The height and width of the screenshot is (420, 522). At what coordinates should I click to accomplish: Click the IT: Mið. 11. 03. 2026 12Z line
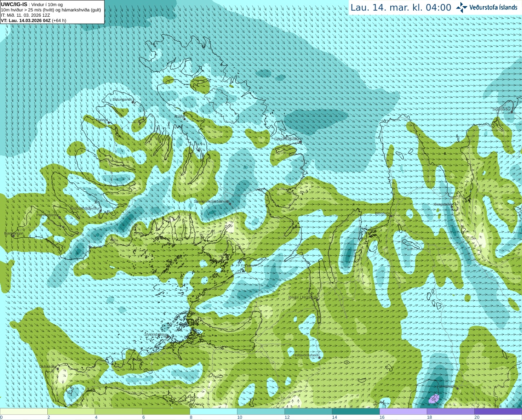click(x=25, y=15)
